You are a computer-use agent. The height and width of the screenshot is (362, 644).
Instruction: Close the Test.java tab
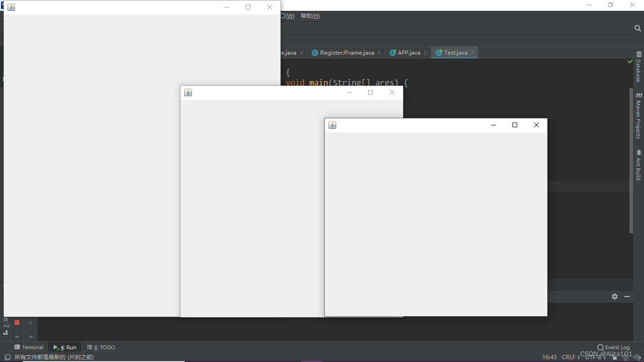[472, 53]
